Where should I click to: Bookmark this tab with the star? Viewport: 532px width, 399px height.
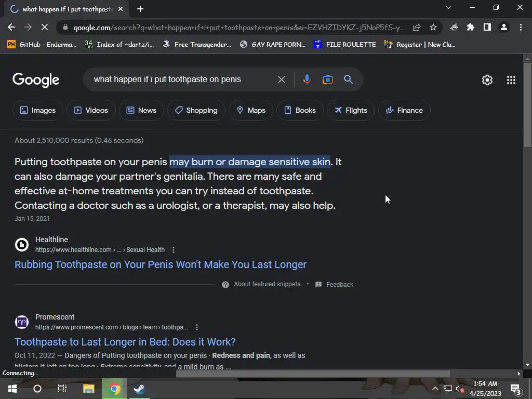pyautogui.click(x=433, y=27)
